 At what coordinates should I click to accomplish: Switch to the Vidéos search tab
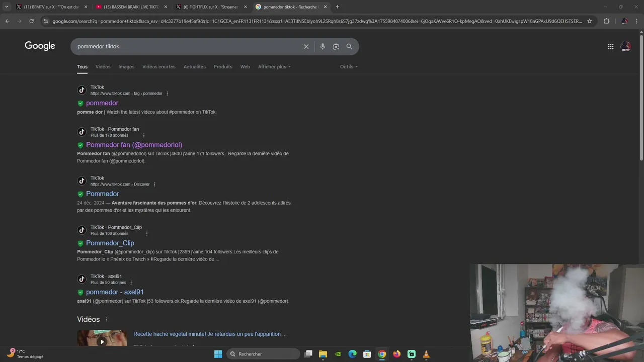[x=103, y=67]
